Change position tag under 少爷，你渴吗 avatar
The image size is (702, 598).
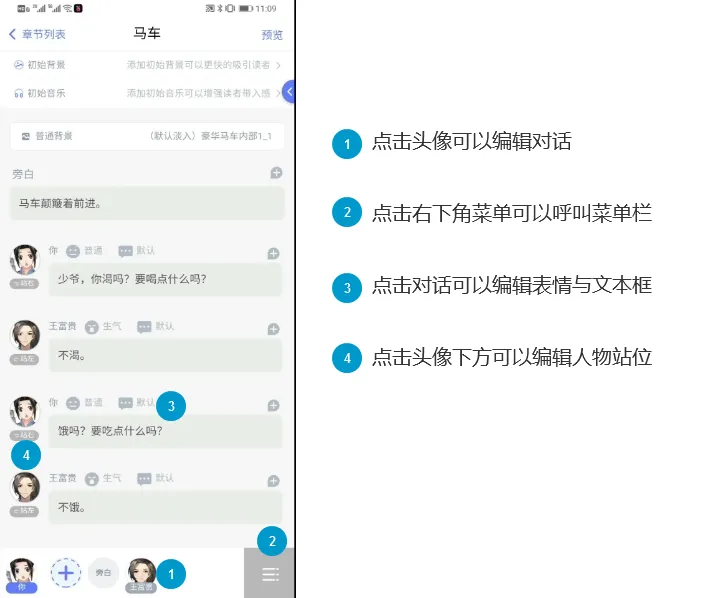[25, 283]
